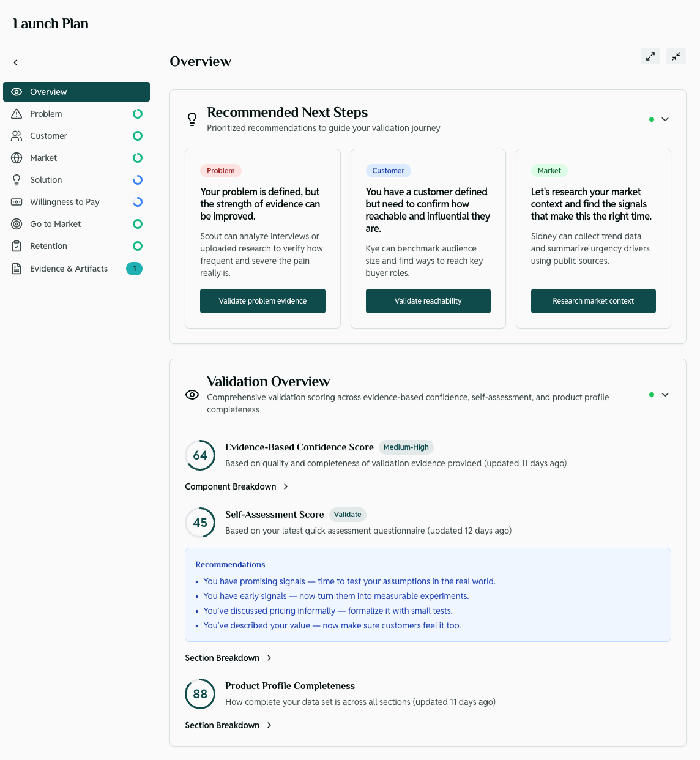Click the Validate problem evidence button

coord(262,300)
